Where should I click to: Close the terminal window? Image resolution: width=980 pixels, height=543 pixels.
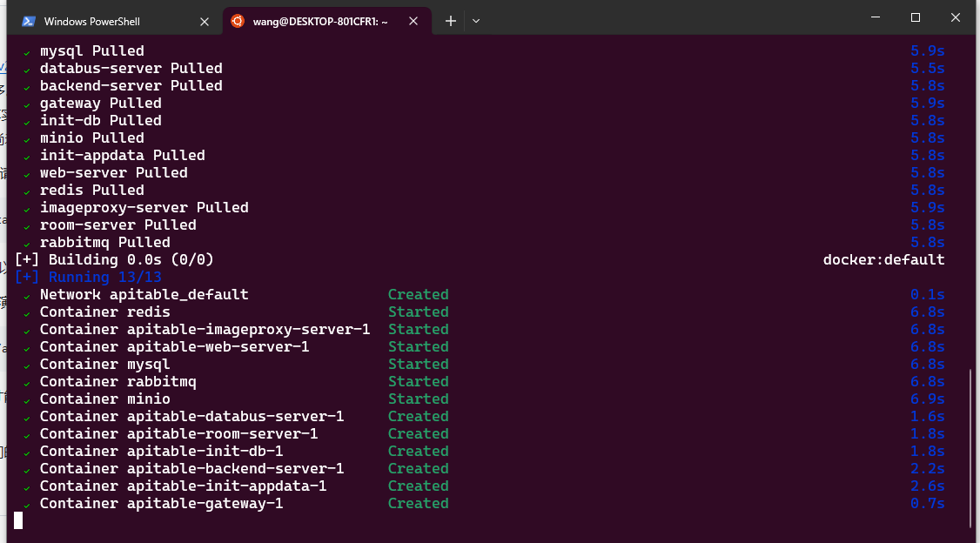(x=956, y=17)
